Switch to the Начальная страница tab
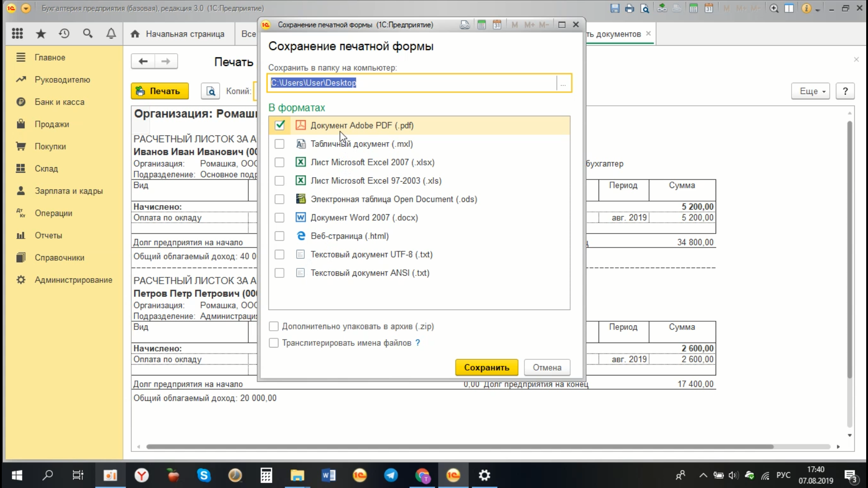 click(x=184, y=34)
